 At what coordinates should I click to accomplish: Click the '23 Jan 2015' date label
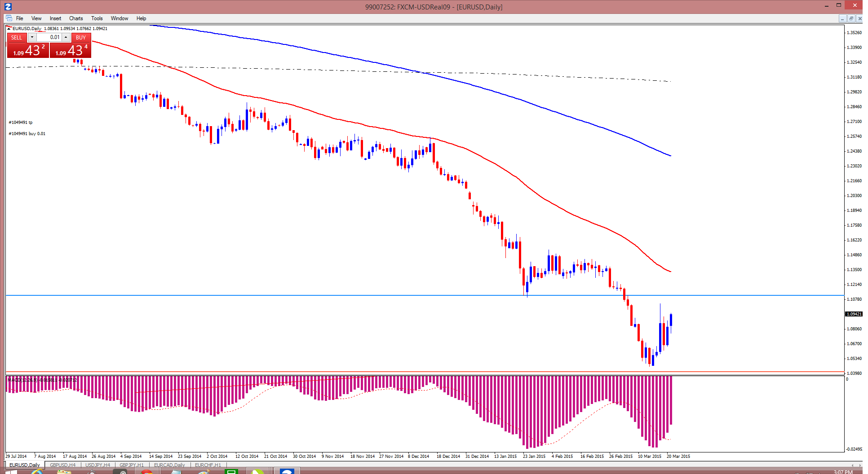(x=534, y=456)
